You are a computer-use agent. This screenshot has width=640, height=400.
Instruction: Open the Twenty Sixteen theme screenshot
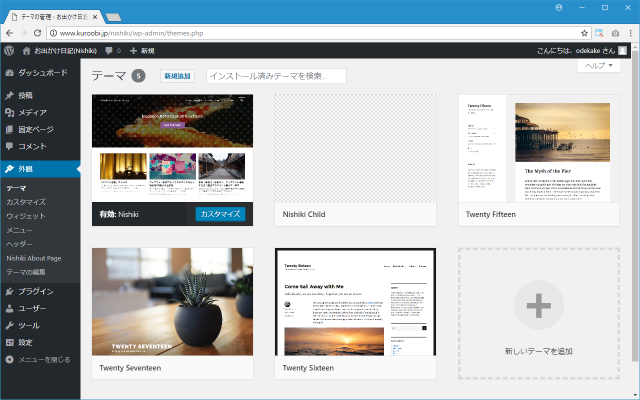pos(355,302)
